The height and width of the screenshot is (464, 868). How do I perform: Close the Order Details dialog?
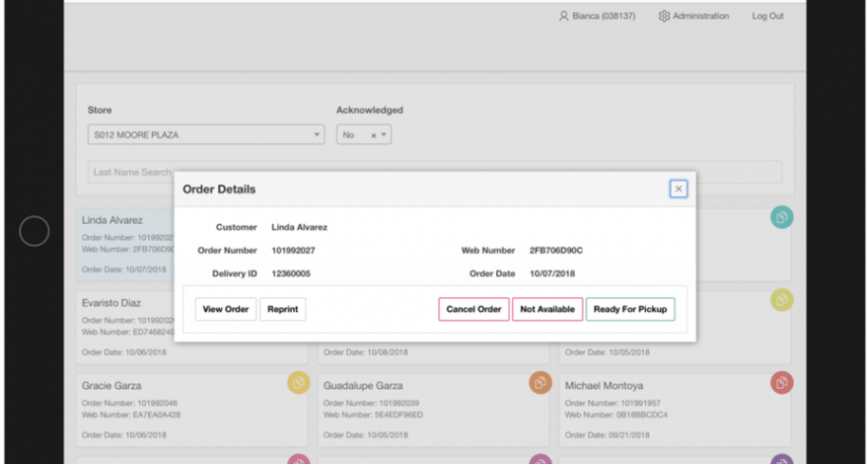point(678,189)
